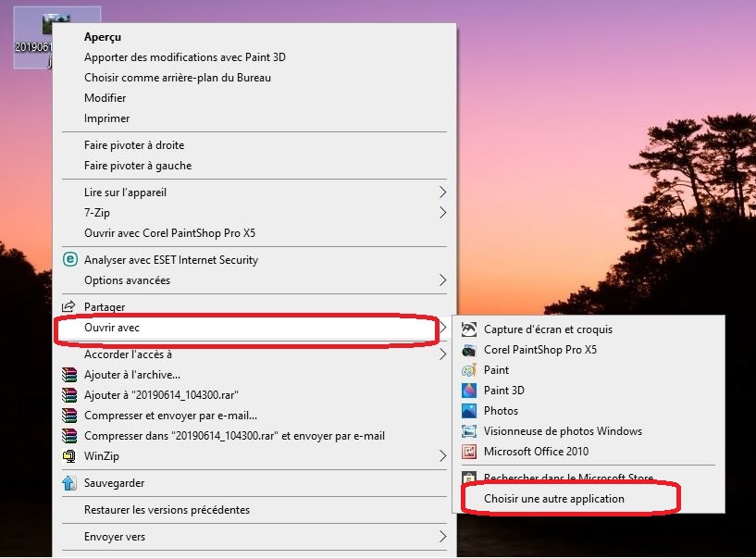Click the Paint 3D icon
This screenshot has width=756, height=559.
[x=469, y=391]
